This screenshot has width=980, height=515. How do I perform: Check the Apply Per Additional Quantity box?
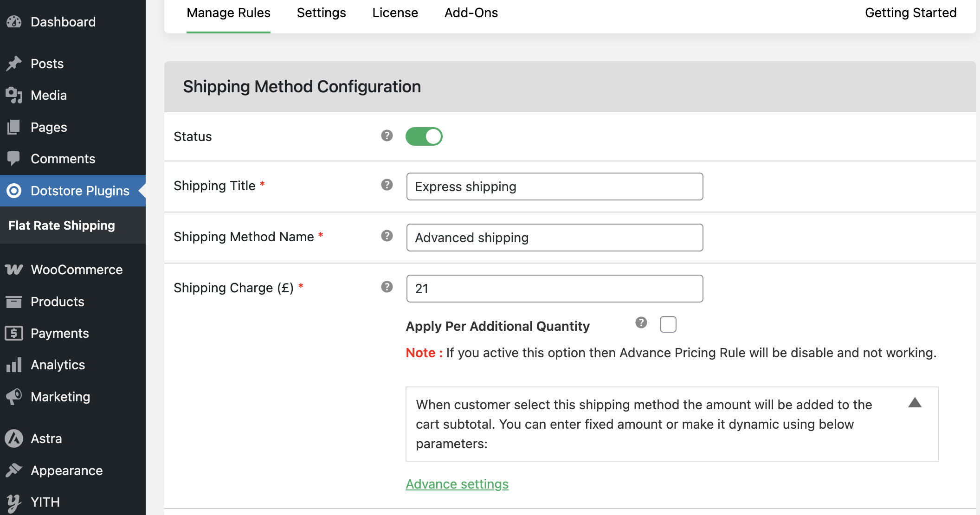click(x=668, y=324)
